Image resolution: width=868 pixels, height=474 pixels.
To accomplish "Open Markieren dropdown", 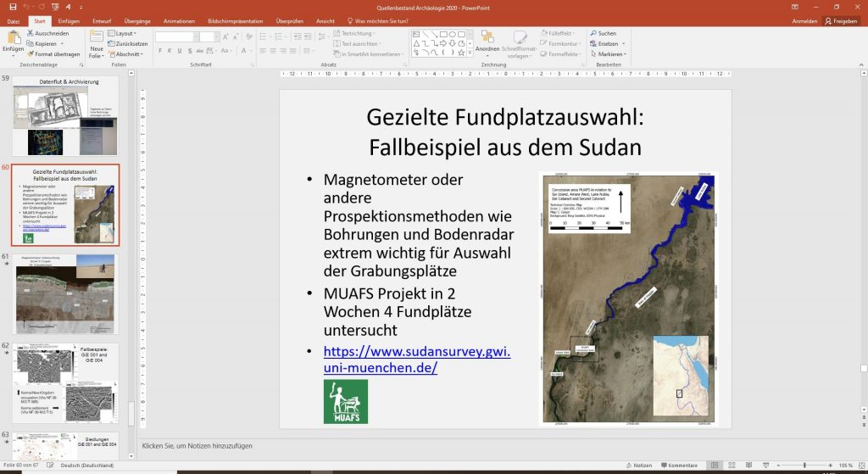I will (x=609, y=54).
